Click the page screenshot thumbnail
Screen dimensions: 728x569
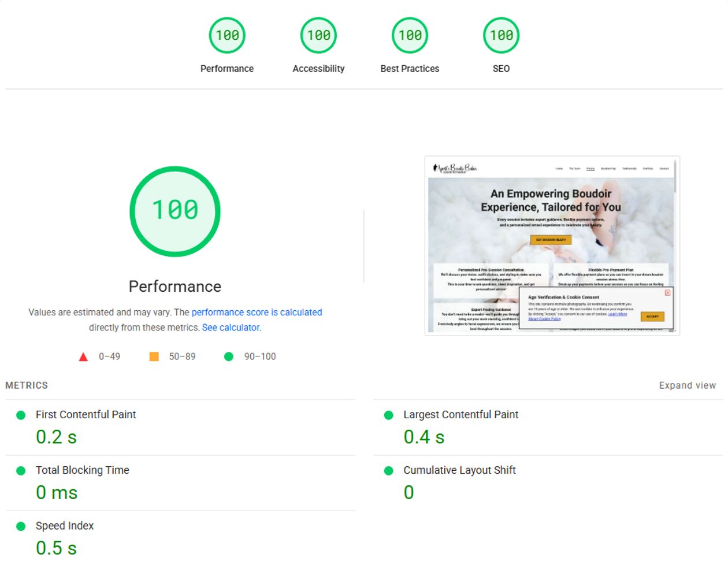[x=552, y=246]
